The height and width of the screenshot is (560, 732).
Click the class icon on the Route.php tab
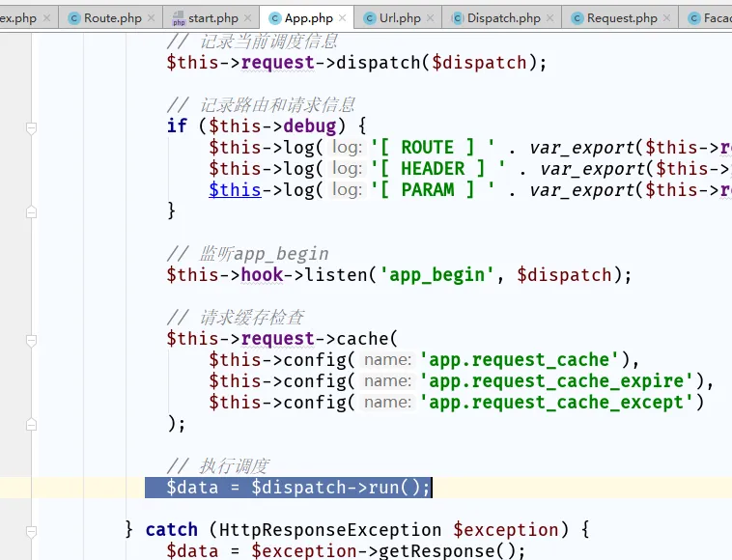(74, 18)
